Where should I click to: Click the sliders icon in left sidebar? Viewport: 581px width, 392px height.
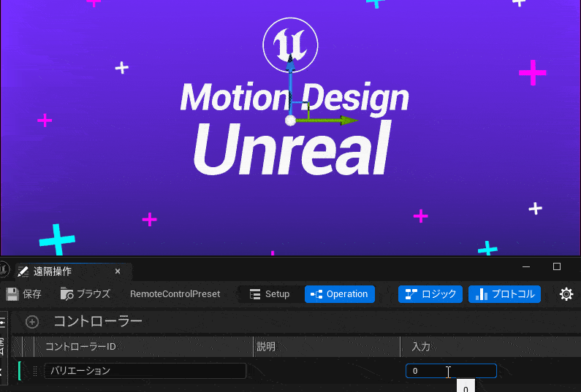(3, 323)
